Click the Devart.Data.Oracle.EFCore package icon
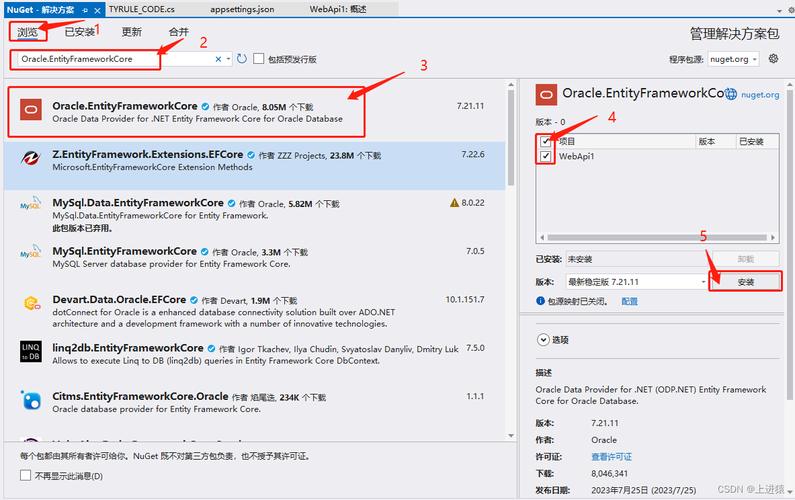This screenshot has width=795, height=500. click(31, 303)
